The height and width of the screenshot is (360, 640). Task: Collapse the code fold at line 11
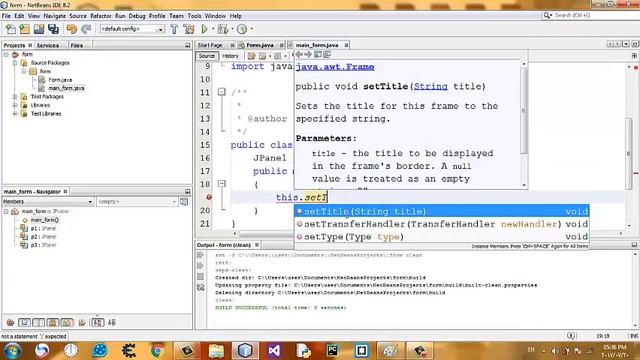222,92
